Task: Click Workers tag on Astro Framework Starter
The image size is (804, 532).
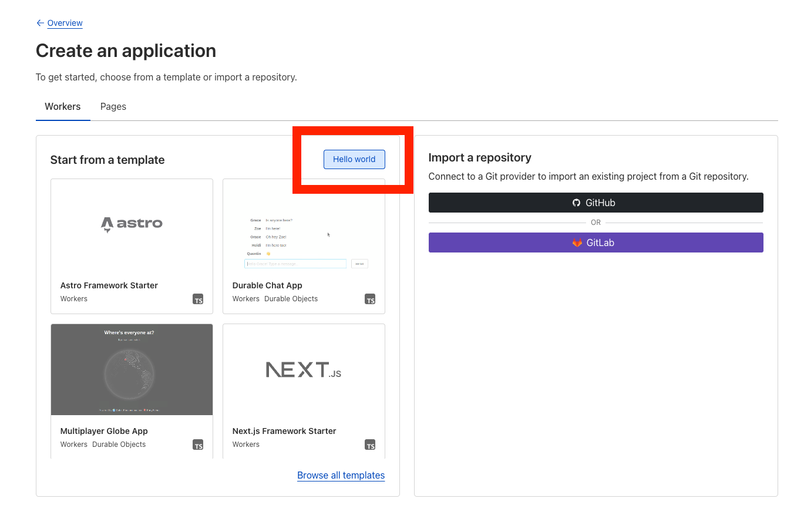Action: click(x=74, y=299)
